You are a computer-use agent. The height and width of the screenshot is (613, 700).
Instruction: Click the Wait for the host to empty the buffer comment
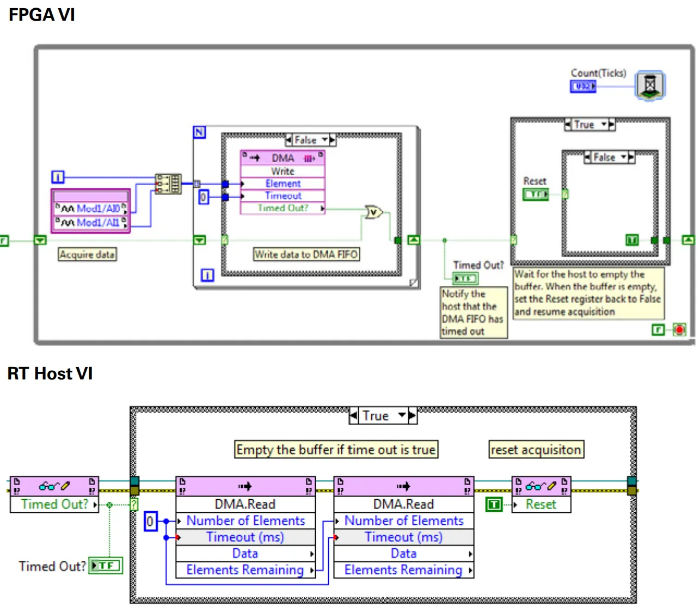[x=588, y=293]
